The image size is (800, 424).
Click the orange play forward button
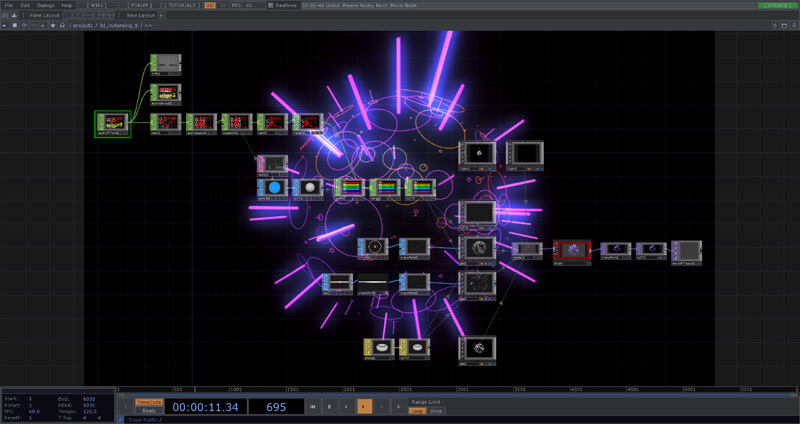[364, 407]
